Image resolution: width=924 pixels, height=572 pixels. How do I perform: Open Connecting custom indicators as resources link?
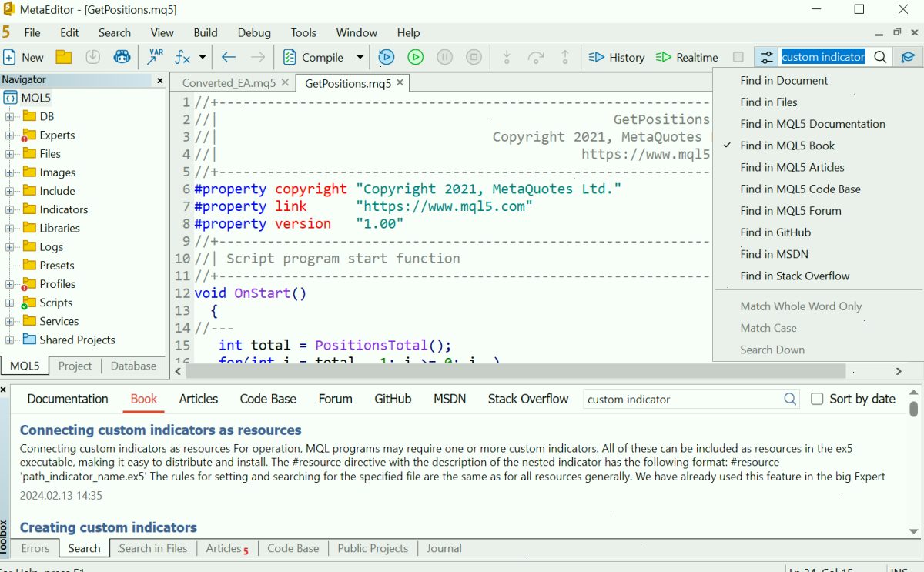click(x=161, y=430)
